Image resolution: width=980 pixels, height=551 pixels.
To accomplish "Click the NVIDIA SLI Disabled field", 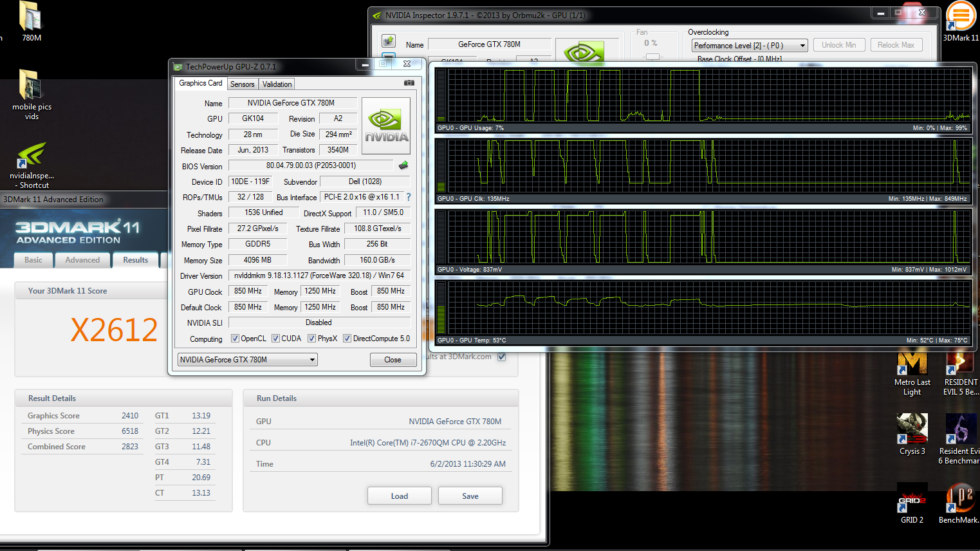I will pos(319,322).
